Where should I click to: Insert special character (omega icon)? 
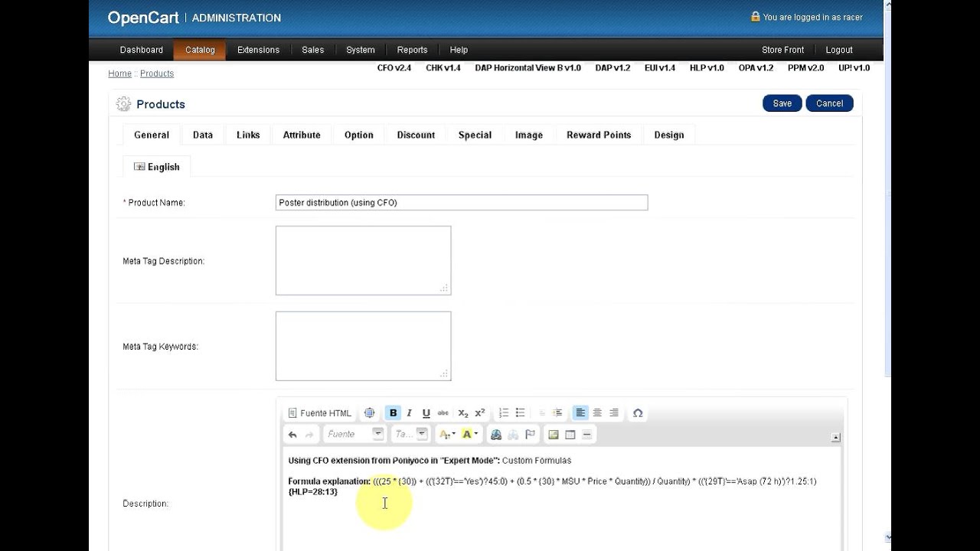637,413
